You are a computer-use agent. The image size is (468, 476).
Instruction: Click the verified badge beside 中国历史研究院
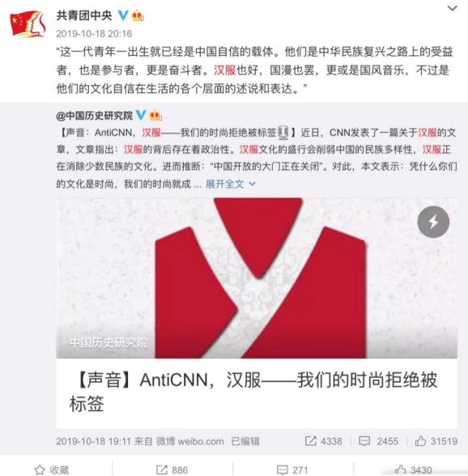click(141, 115)
